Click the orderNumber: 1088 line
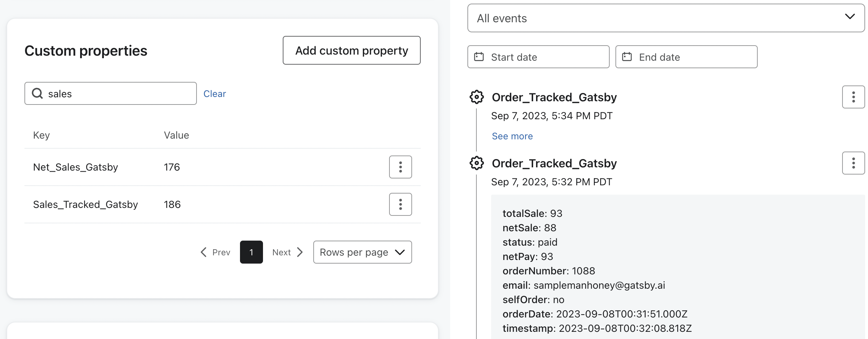The height and width of the screenshot is (339, 868). 549,271
